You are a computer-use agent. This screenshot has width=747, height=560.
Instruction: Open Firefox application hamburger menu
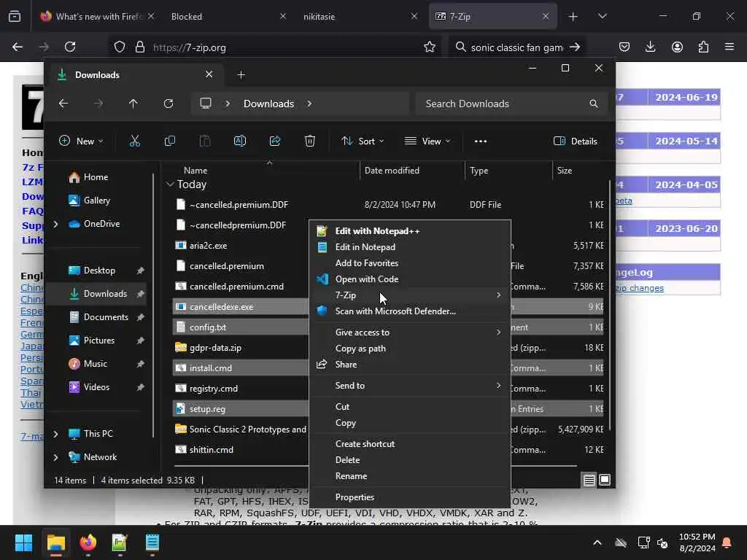point(729,47)
